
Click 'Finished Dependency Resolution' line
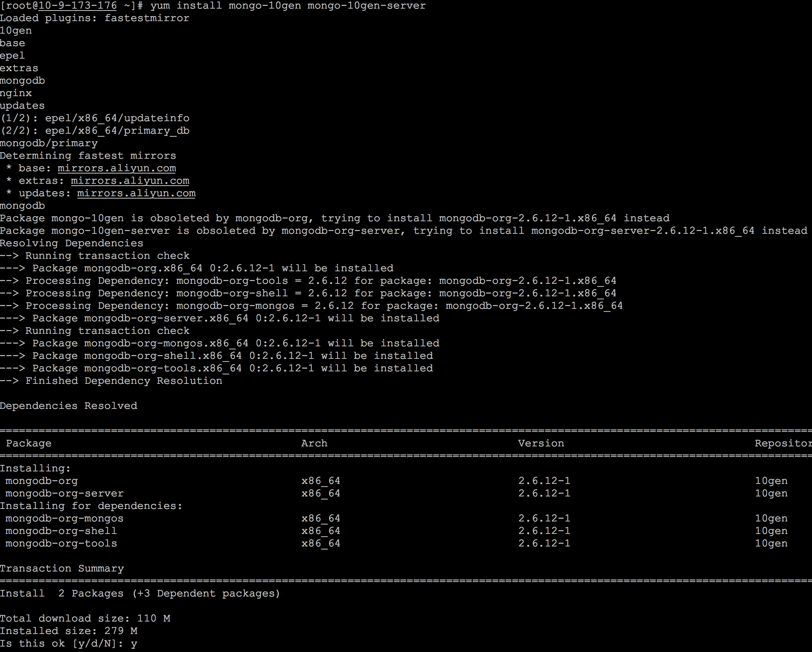click(x=111, y=381)
